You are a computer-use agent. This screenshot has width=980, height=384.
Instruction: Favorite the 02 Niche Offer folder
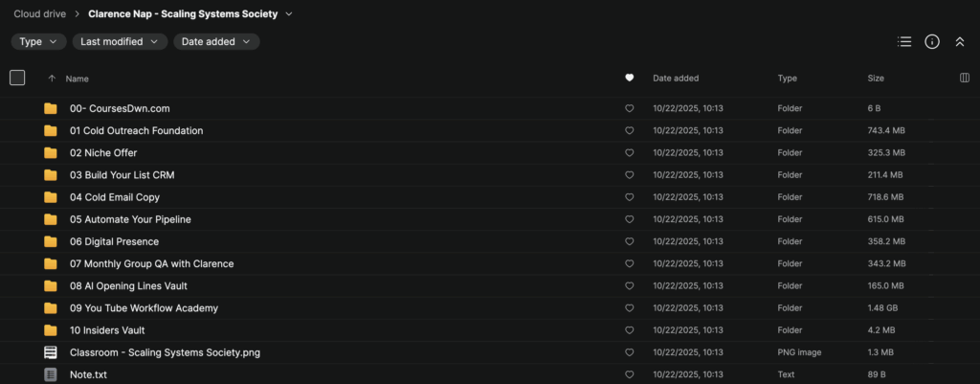pyautogui.click(x=629, y=153)
